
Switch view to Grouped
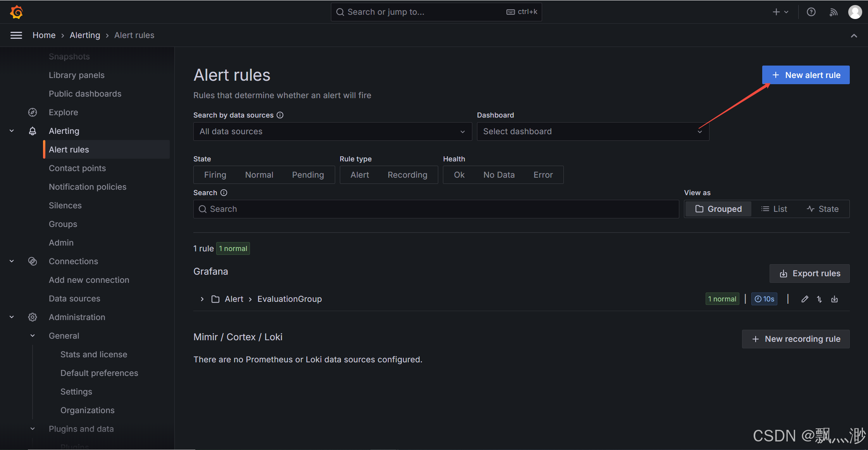point(718,209)
